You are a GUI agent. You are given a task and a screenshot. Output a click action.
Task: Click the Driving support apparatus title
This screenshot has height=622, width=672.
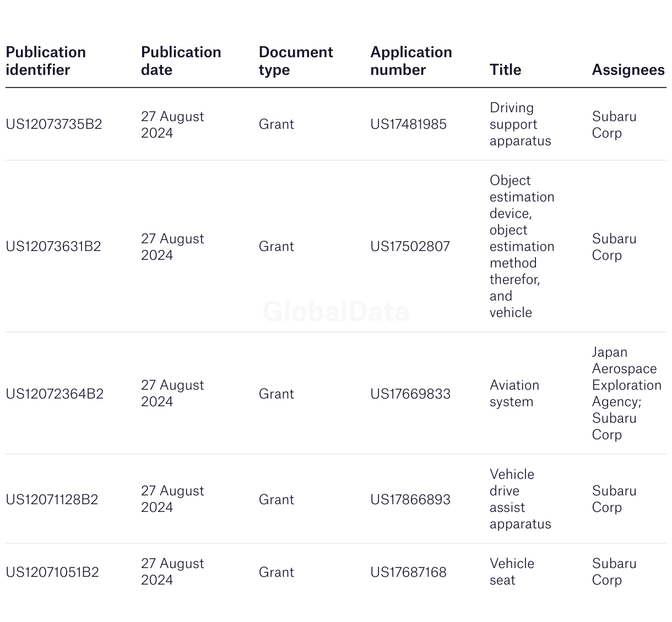(520, 124)
